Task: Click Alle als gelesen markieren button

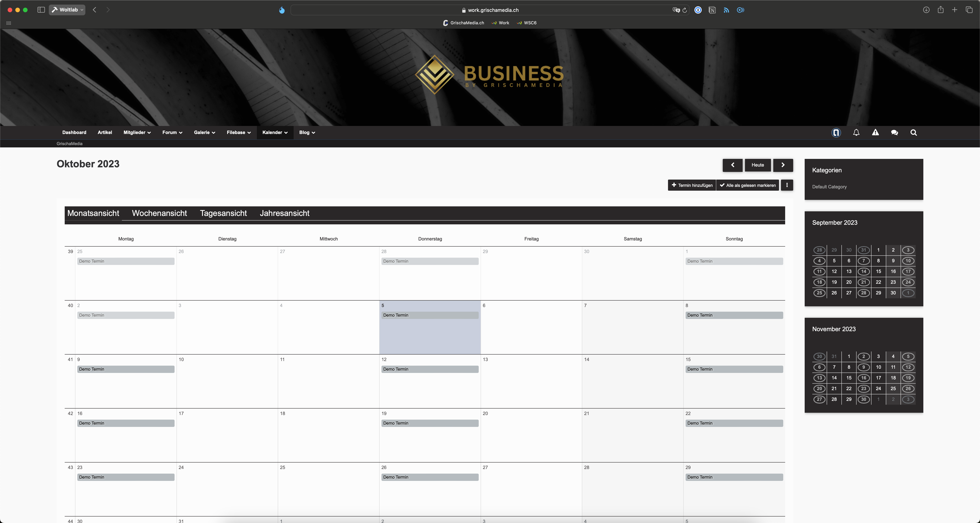Action: click(747, 185)
